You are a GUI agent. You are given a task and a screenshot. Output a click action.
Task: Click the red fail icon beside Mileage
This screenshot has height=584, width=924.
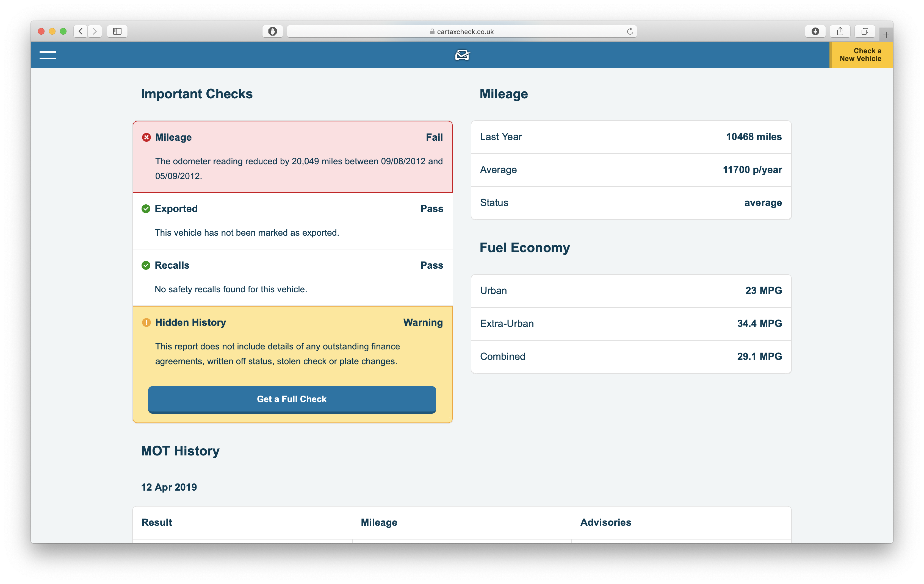point(146,137)
